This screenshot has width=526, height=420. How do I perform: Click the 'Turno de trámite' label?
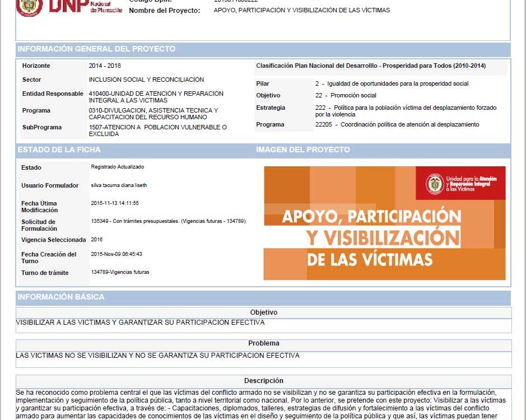(x=45, y=273)
